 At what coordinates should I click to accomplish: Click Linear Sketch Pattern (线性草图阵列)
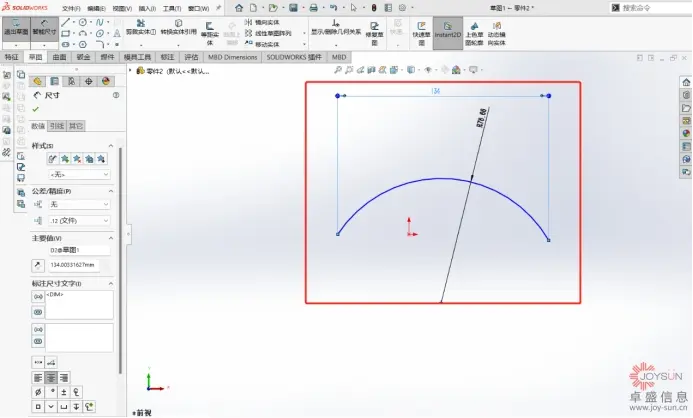[269, 33]
